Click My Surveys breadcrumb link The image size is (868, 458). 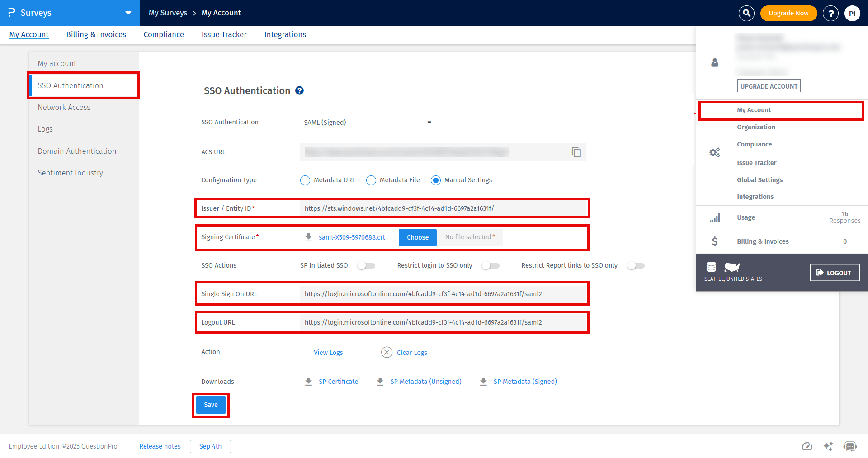pyautogui.click(x=168, y=13)
